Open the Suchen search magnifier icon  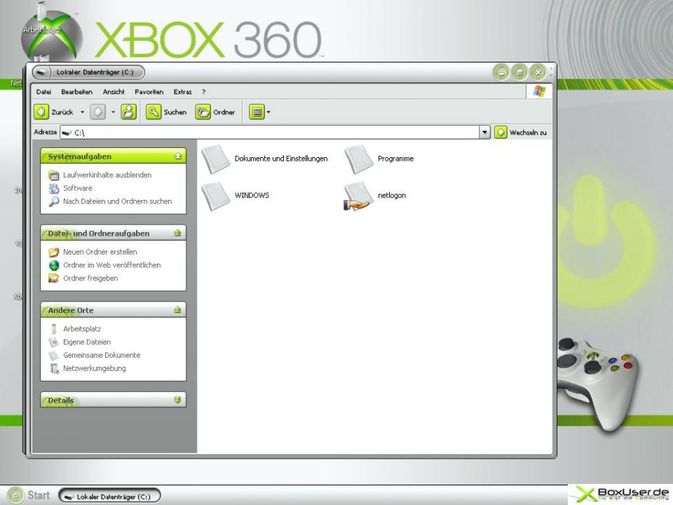tap(153, 112)
